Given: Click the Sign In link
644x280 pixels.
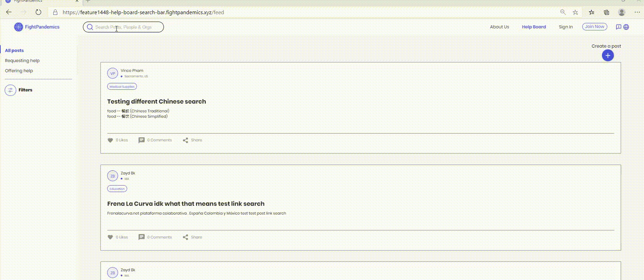Looking at the screenshot, I should click(x=565, y=27).
